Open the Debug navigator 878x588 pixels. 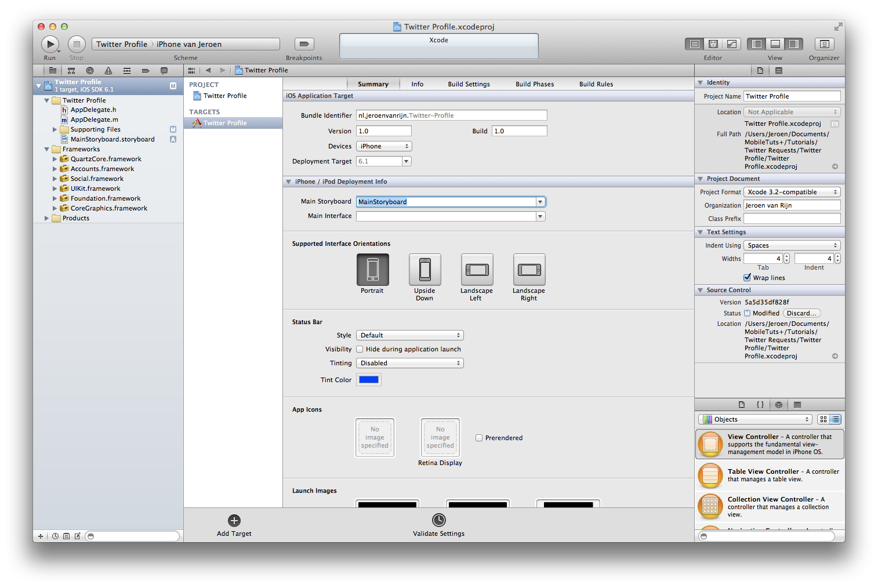coord(127,71)
